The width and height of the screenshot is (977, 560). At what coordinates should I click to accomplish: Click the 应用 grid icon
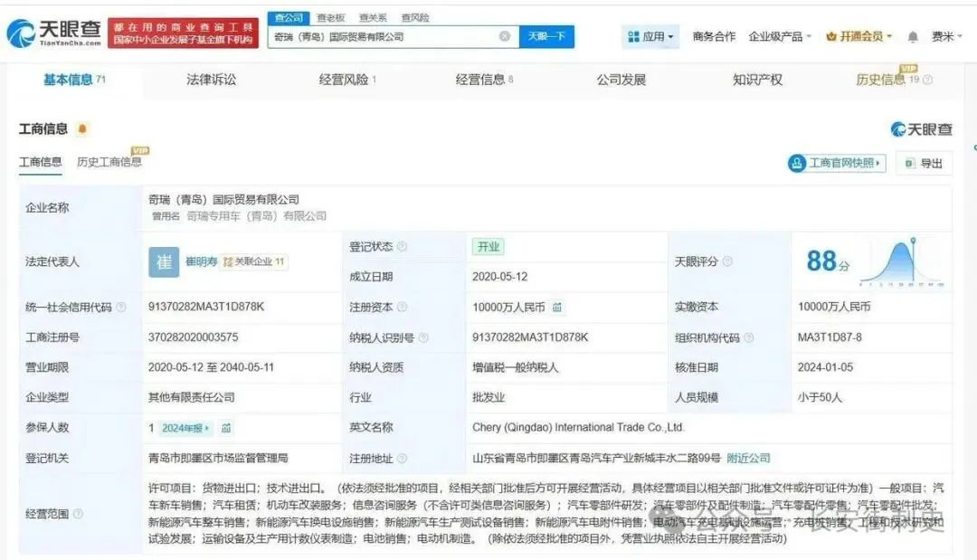(x=633, y=37)
